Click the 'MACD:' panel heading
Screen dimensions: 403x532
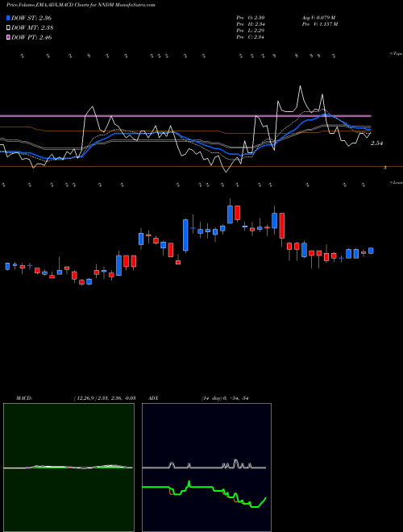[24, 398]
